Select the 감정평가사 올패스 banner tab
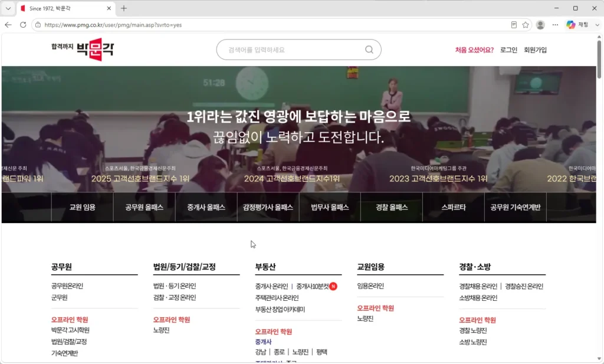 pyautogui.click(x=268, y=207)
